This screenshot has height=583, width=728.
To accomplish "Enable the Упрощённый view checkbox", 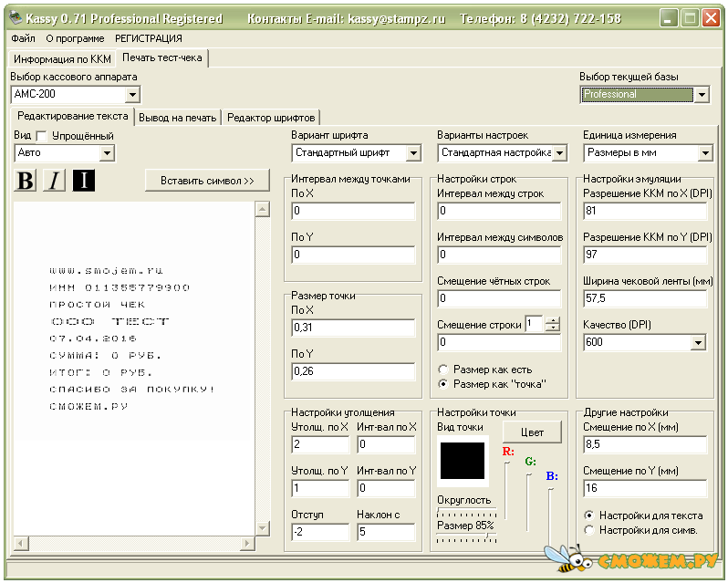I will click(42, 136).
